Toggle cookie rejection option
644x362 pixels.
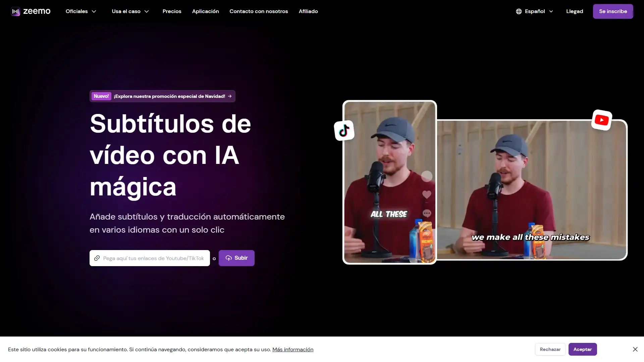click(550, 349)
